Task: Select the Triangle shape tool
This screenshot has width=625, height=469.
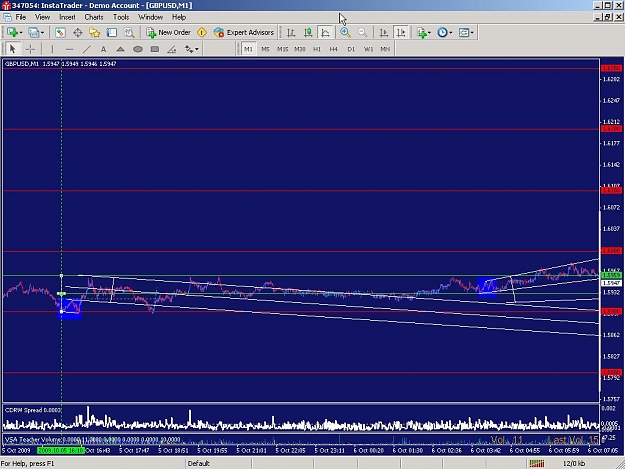Action: [120, 49]
